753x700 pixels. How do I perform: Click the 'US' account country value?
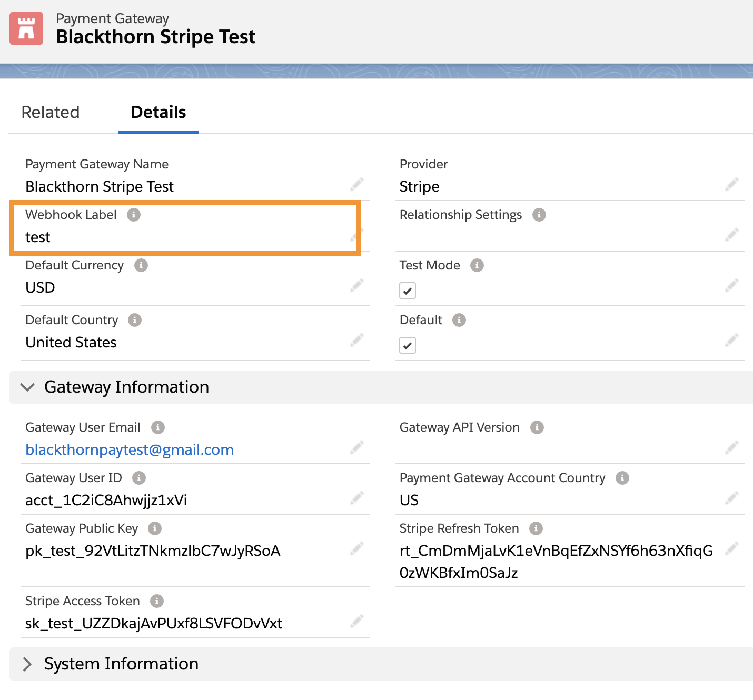pyautogui.click(x=409, y=501)
